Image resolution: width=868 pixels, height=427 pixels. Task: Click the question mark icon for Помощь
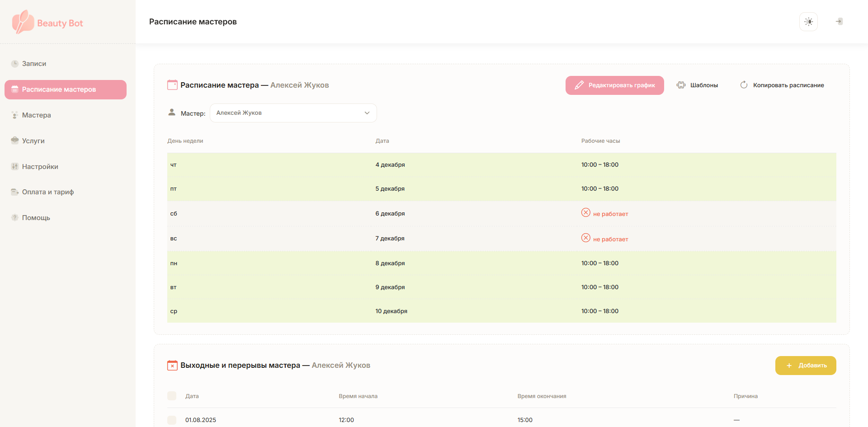coord(15,218)
